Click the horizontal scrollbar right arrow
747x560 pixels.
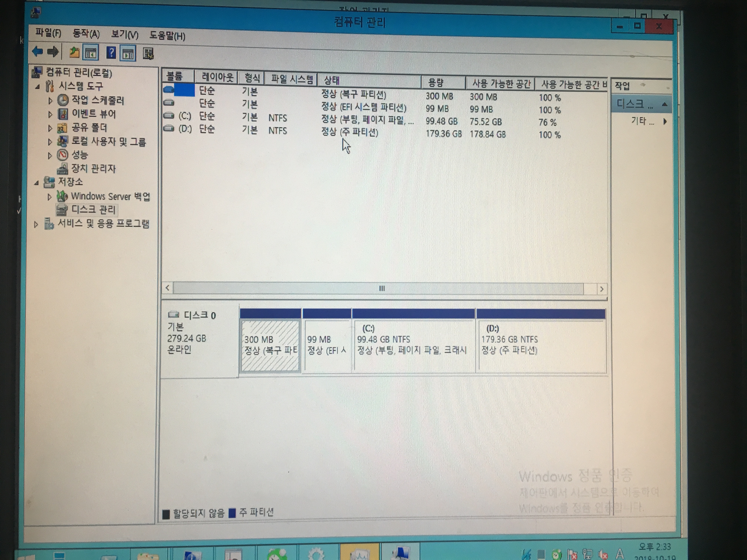pos(601,289)
